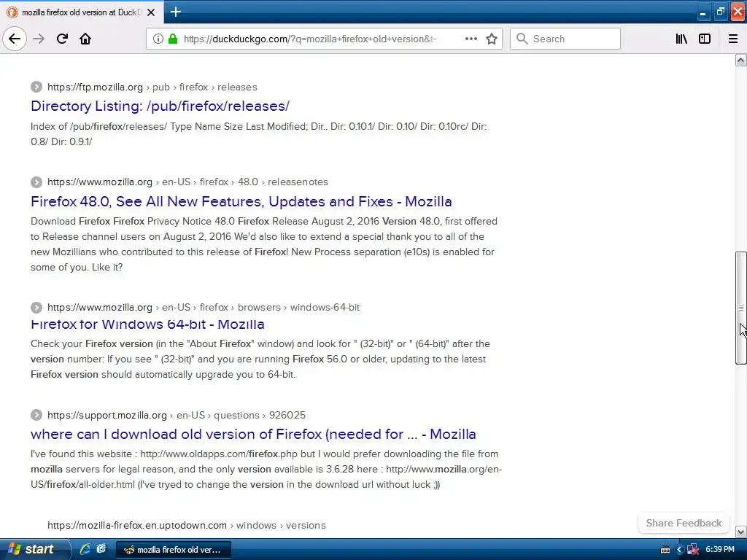The image size is (747, 560).
Task: Select the mozilla firefox old version tab
Action: point(82,12)
